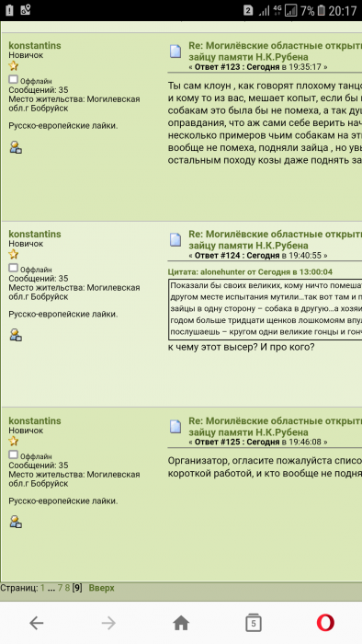Click the clock time 20:17

343,11
